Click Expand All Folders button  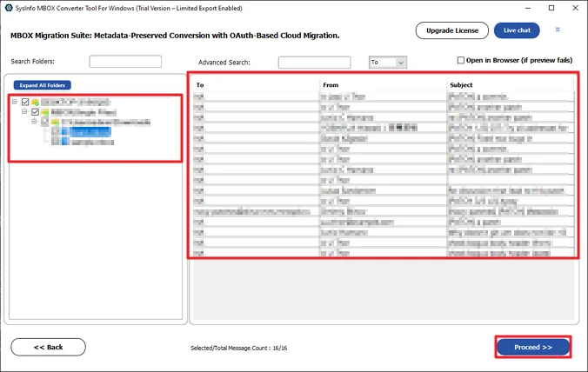pyautogui.click(x=43, y=85)
